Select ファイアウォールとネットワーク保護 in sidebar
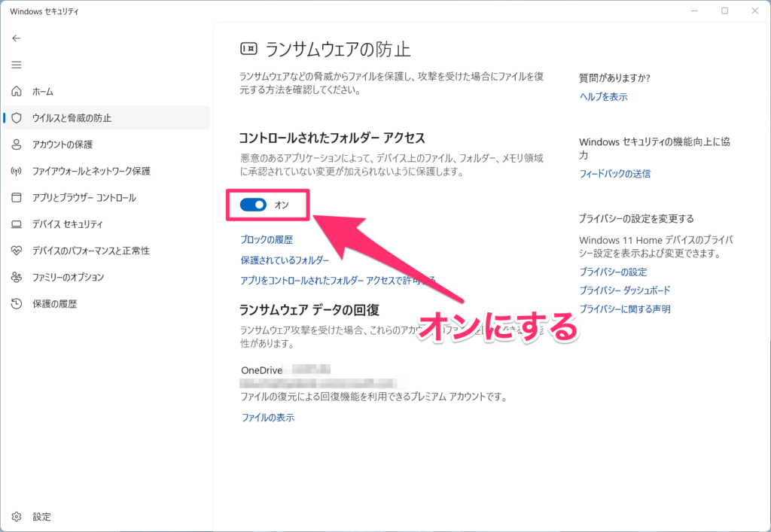The width and height of the screenshot is (771, 532). pyautogui.click(x=91, y=171)
